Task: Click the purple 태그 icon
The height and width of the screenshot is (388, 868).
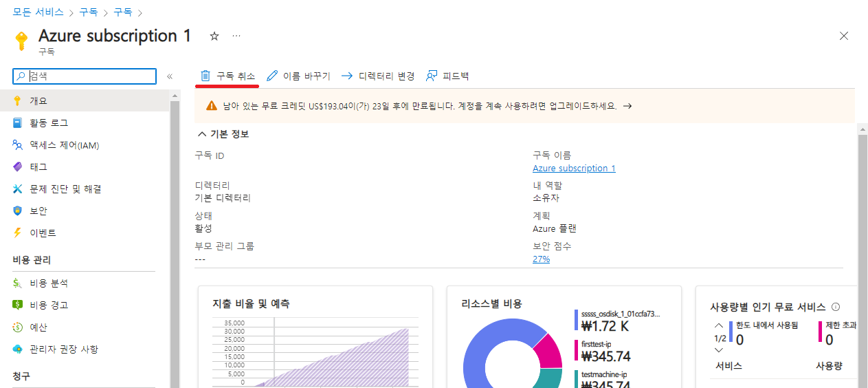Action: tap(18, 167)
